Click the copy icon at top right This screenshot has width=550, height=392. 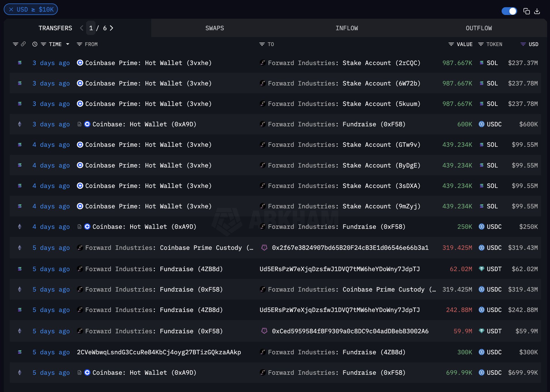[x=526, y=11]
